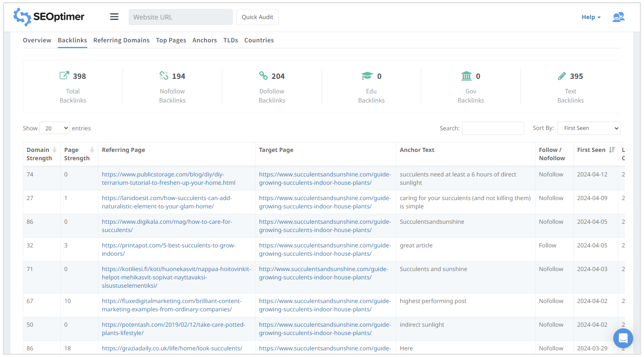Open the Sort By First Seen dropdown

coord(588,128)
